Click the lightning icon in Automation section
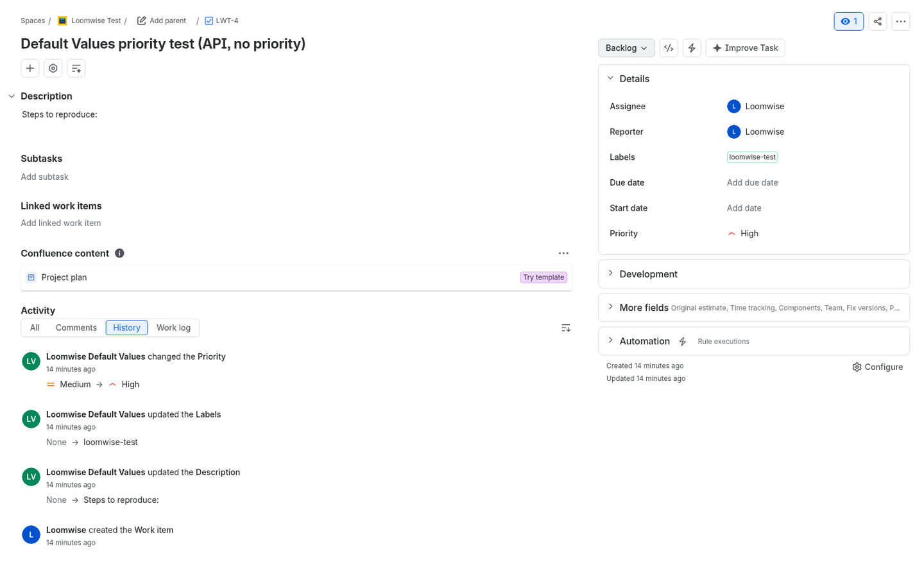 tap(682, 342)
